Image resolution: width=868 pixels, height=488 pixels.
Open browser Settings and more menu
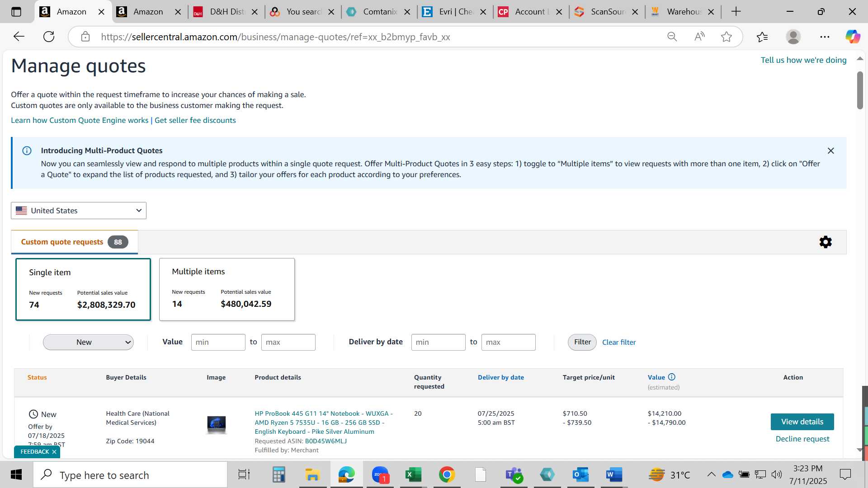click(x=825, y=37)
